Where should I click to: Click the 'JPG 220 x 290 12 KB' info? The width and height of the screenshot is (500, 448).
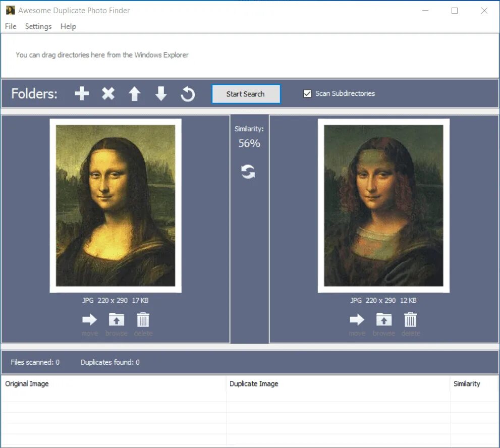pos(383,300)
